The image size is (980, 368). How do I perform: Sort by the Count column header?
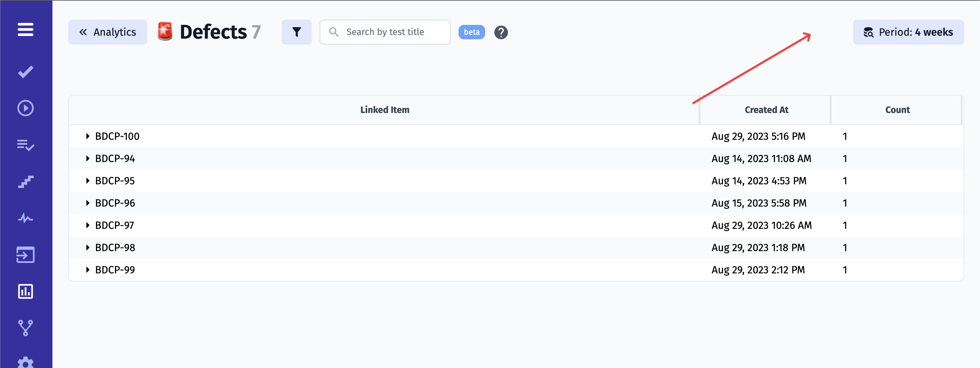pos(897,110)
